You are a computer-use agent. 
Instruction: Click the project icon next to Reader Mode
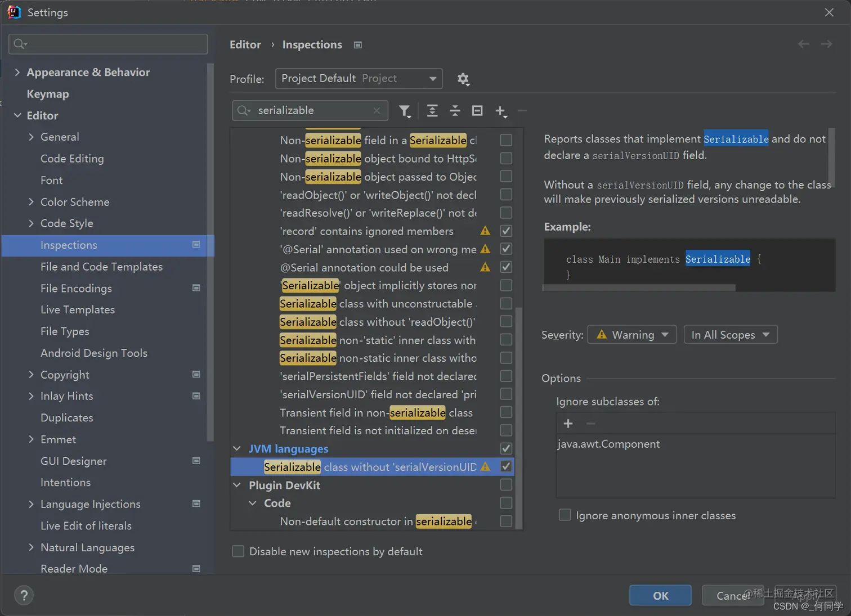[196, 569]
